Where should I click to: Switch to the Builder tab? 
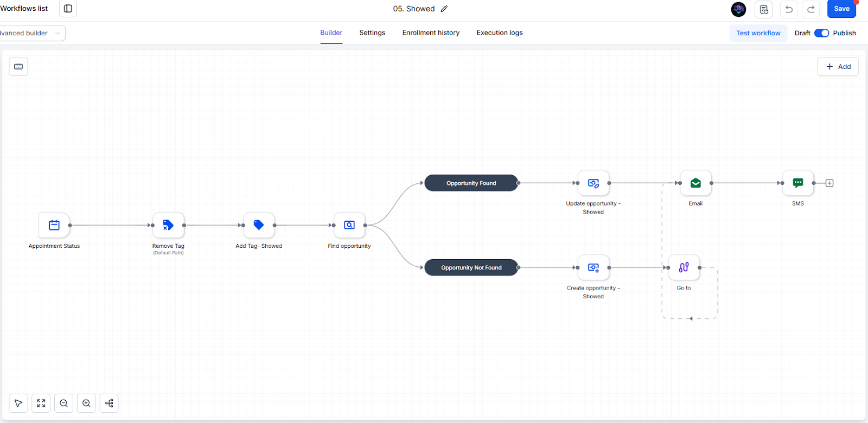coord(331,33)
